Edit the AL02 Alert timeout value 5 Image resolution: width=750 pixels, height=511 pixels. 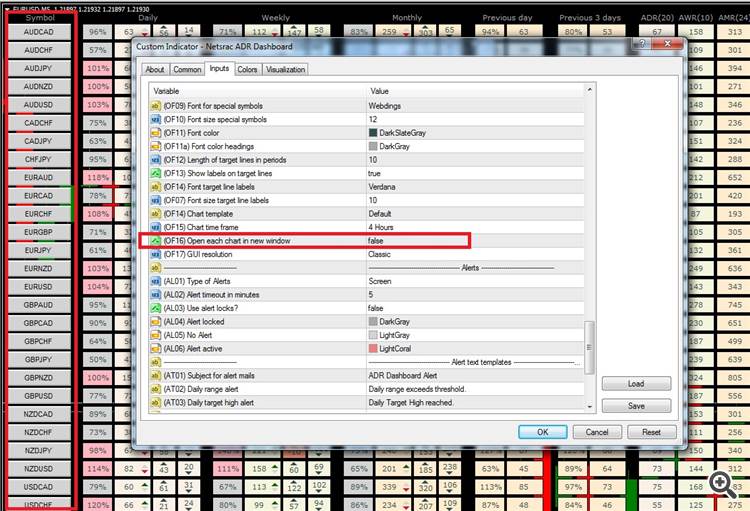click(371, 295)
